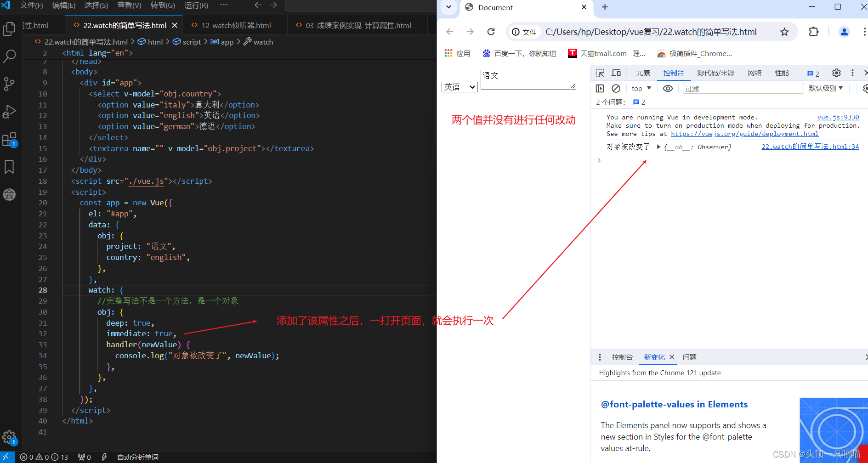This screenshot has width=868, height=463.
Task: Switch to 12-watch侦听器.html editor tab
Action: [236, 25]
